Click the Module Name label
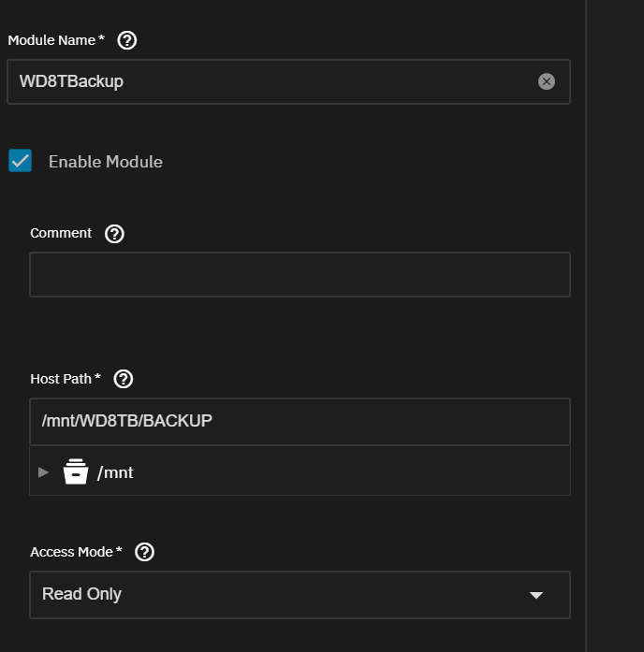Screen dimensions: 644x652 click(x=56, y=40)
